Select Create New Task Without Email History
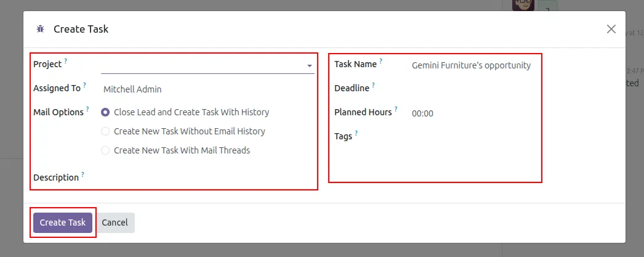 pos(105,131)
